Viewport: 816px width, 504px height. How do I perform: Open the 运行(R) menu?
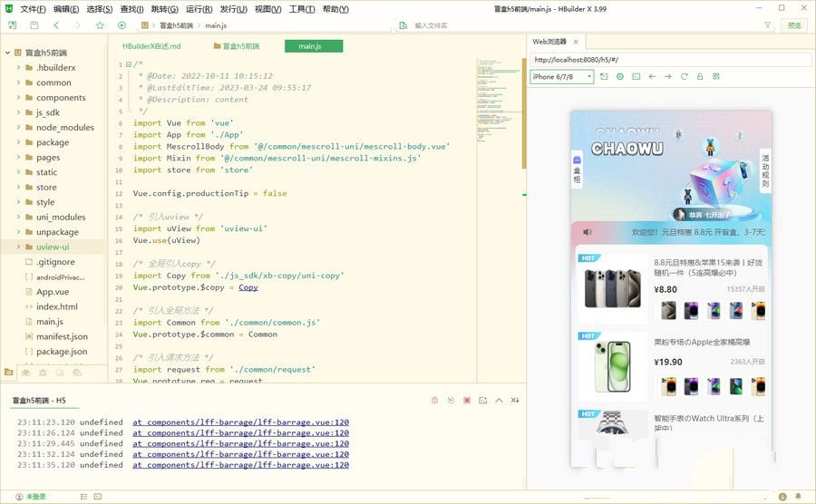pos(199,8)
